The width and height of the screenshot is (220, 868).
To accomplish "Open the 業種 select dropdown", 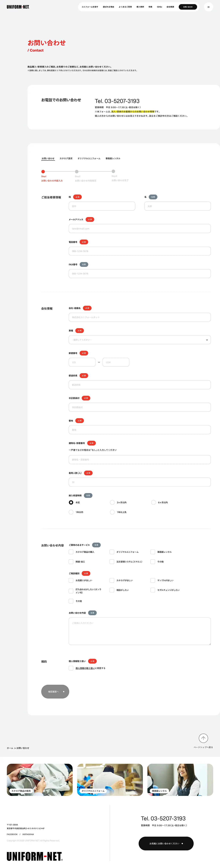I will (140, 340).
